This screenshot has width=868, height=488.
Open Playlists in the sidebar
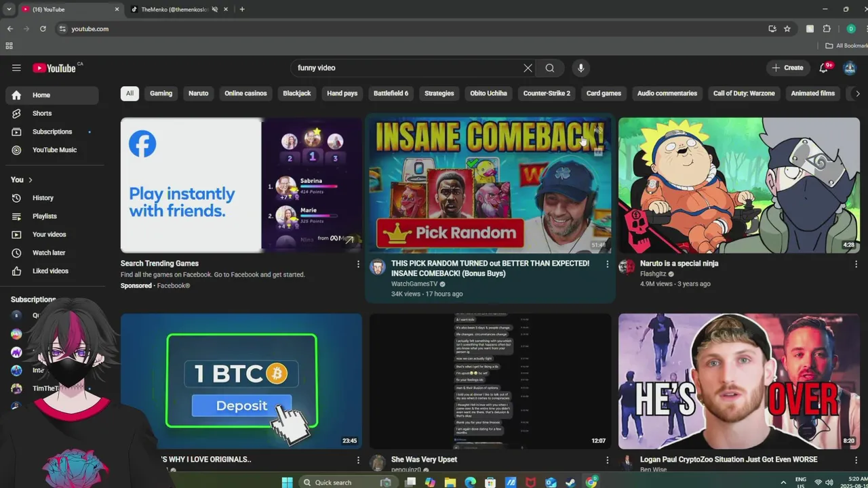coord(52,216)
